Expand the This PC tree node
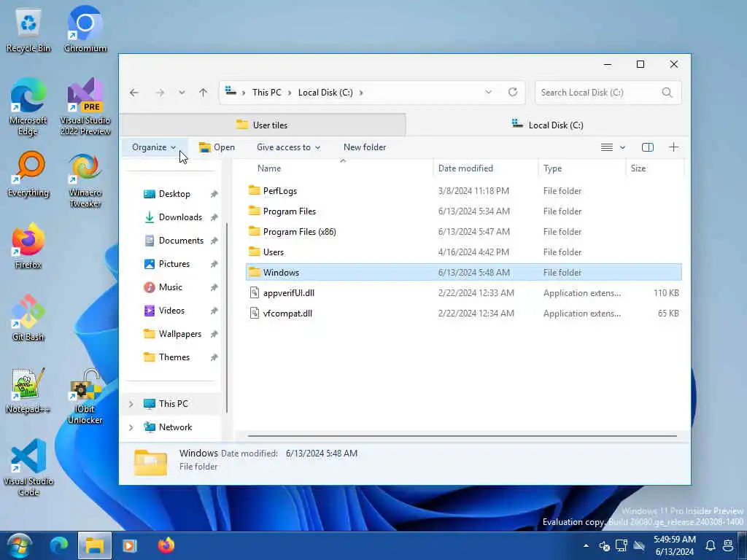The width and height of the screenshot is (747, 560). (131, 404)
